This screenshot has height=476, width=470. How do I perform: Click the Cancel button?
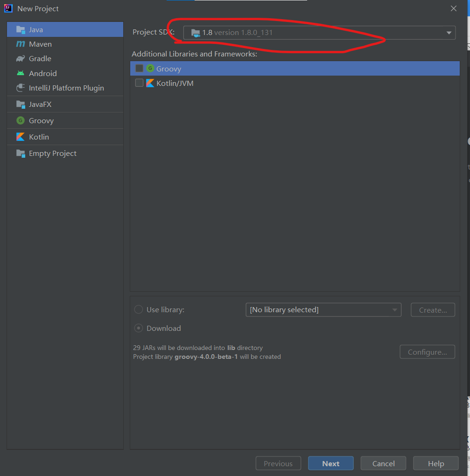(383, 463)
